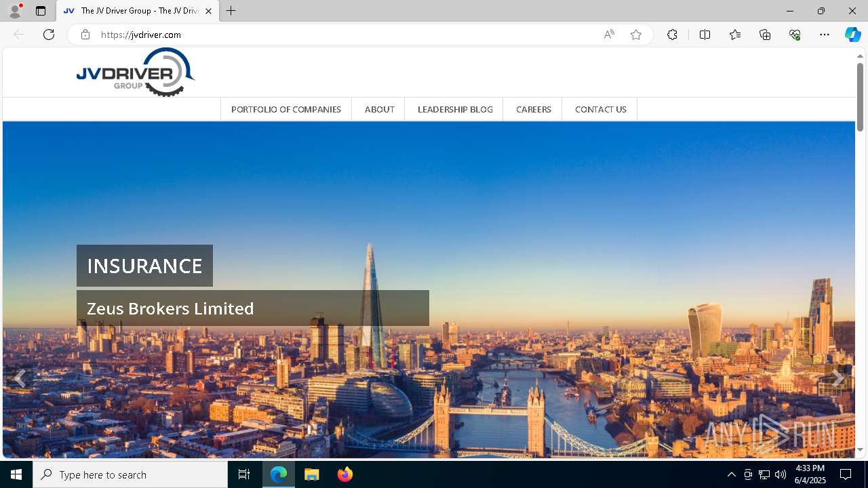This screenshot has height=488, width=868.
Task: Open the browser profile icon
Action: (15, 11)
